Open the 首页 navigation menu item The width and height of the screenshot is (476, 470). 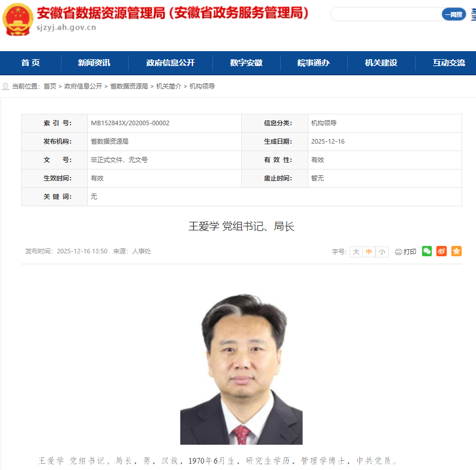coord(30,63)
